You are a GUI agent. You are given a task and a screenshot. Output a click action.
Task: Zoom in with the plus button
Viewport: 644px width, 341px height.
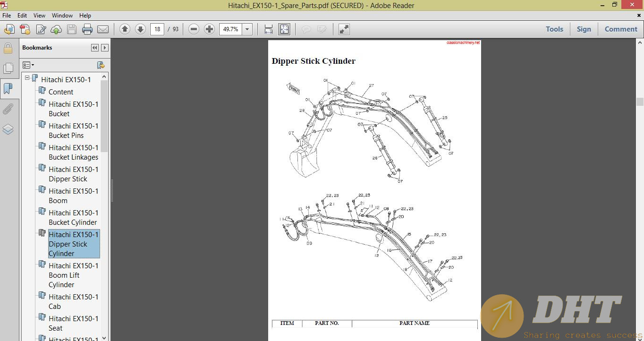click(x=209, y=29)
